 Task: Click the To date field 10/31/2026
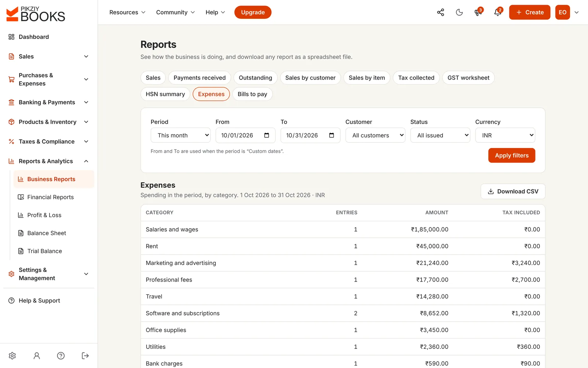click(310, 135)
